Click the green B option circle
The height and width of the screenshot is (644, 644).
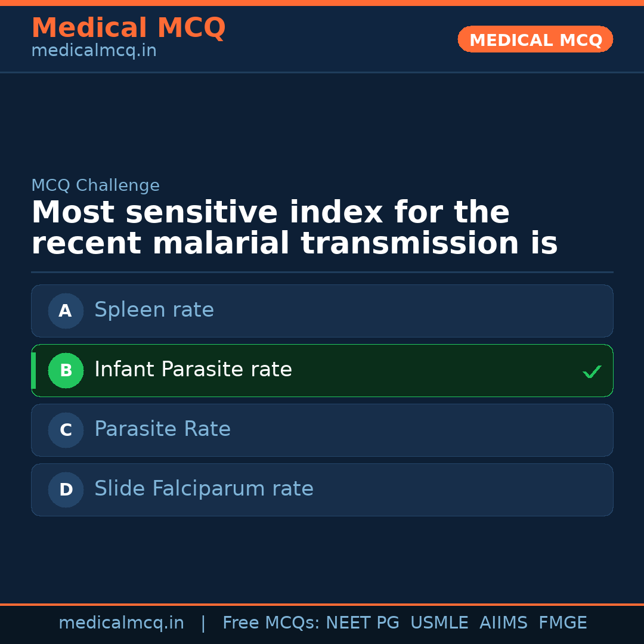(x=66, y=370)
